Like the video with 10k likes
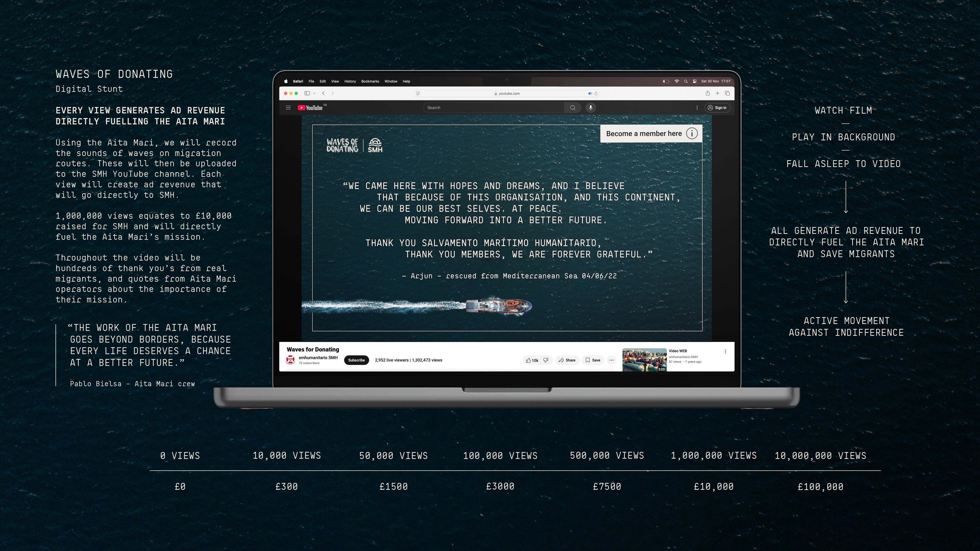 point(532,360)
